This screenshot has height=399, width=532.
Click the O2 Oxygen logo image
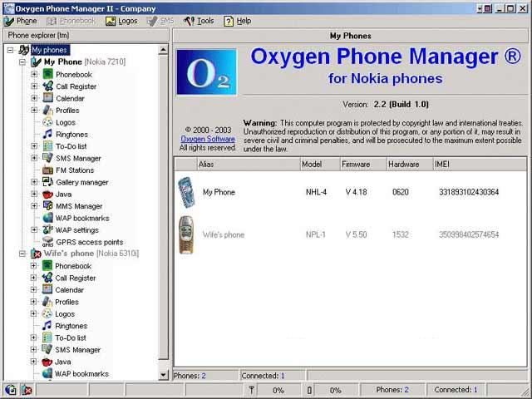(207, 72)
